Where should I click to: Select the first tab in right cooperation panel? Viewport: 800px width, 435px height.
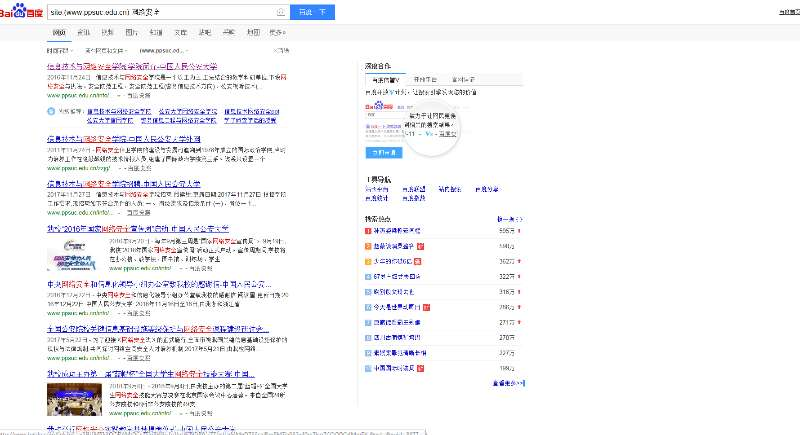click(x=385, y=80)
